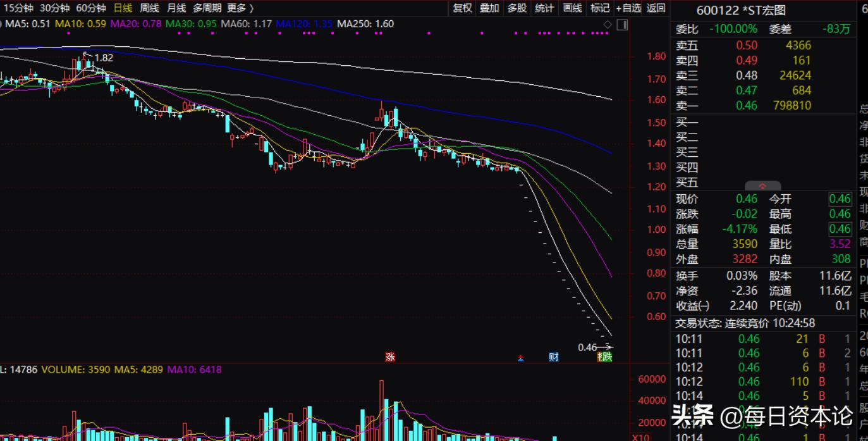This screenshot has height=441, width=868.
Task: Click the 600122 *ST宏图 stock title
Action: coord(741,10)
